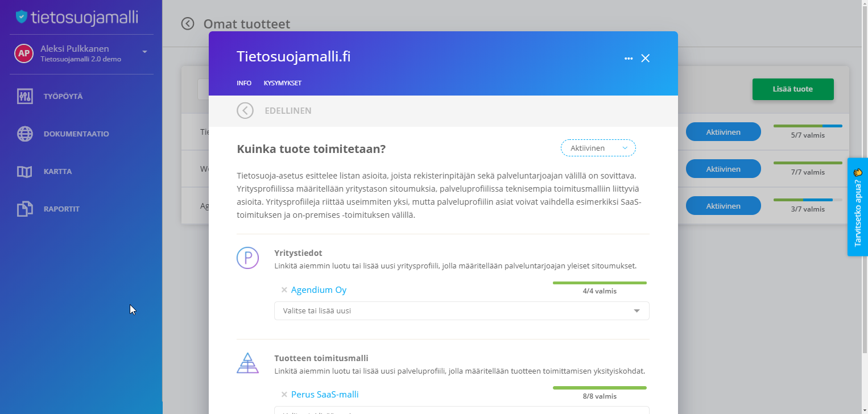Switch to the KYSYMYKSET tab
The image size is (868, 414).
(x=283, y=83)
